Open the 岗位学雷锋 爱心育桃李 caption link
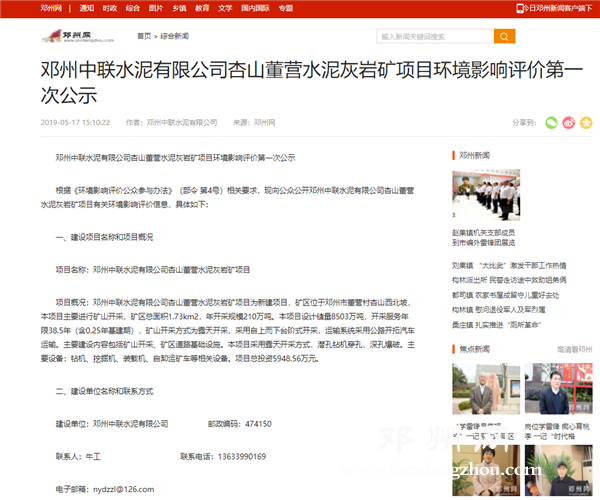Screen dimensions: 600x500 [557, 431]
